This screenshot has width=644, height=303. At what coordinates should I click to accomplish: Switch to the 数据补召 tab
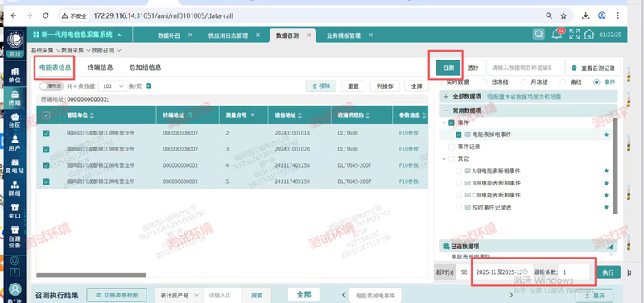pyautogui.click(x=169, y=35)
